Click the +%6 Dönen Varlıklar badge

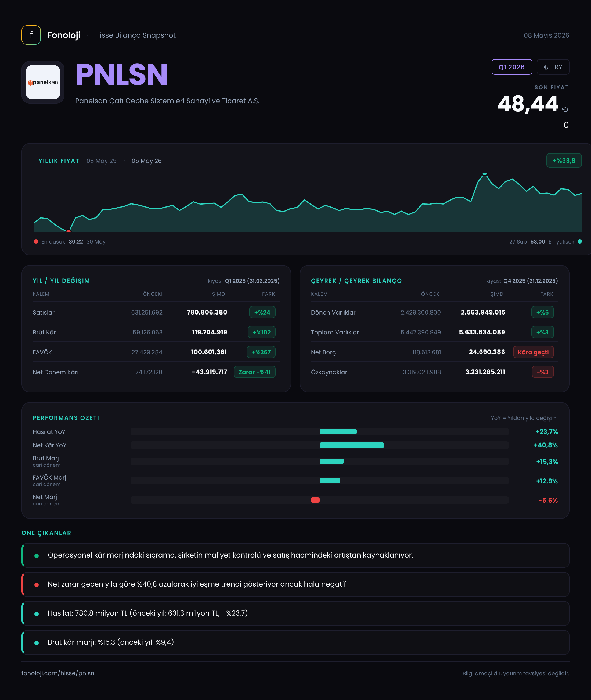(x=542, y=312)
